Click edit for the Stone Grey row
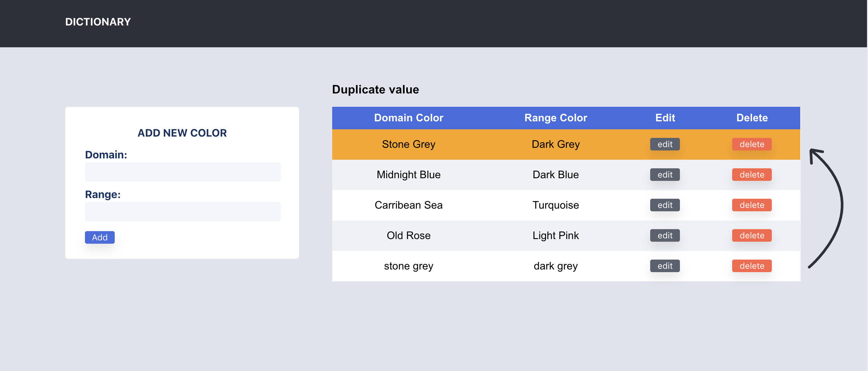The width and height of the screenshot is (868, 371). pos(664,144)
